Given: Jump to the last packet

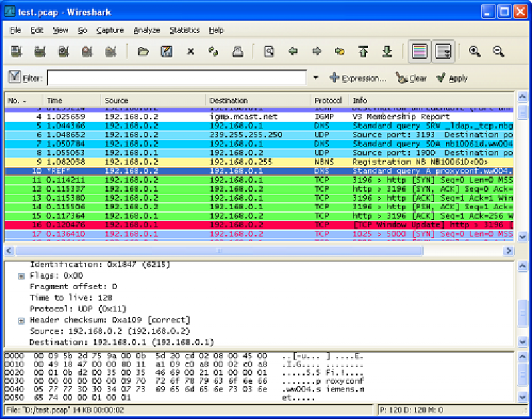Looking at the screenshot, I should [x=386, y=51].
